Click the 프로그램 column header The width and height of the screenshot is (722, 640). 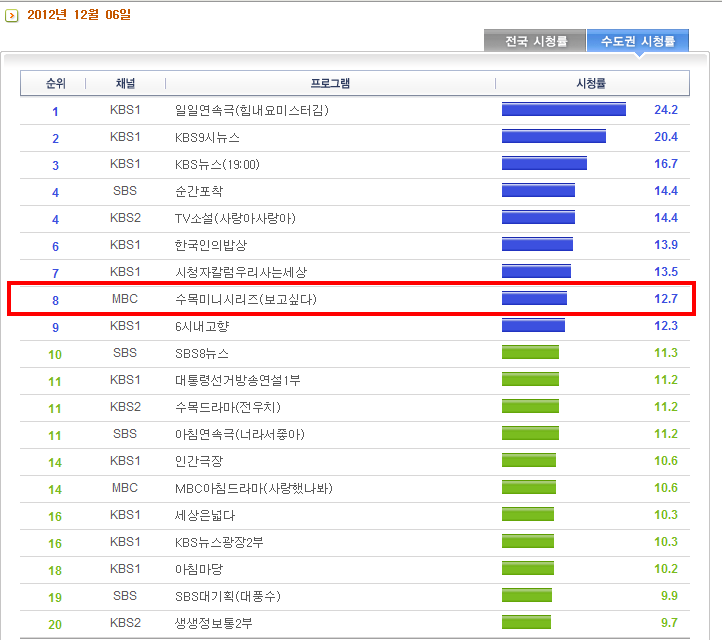pyautogui.click(x=330, y=83)
